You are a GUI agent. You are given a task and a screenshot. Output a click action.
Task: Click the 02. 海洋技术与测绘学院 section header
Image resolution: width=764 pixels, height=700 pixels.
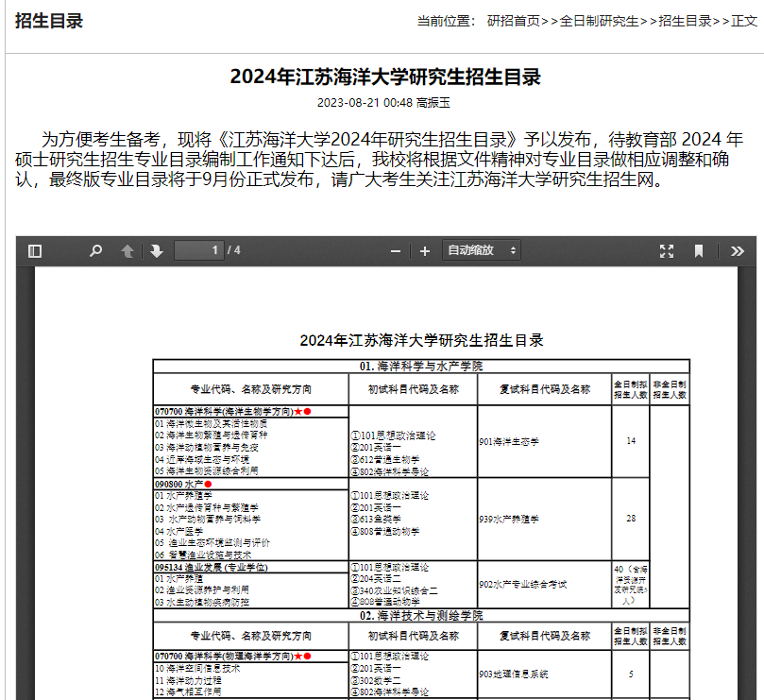[421, 615]
